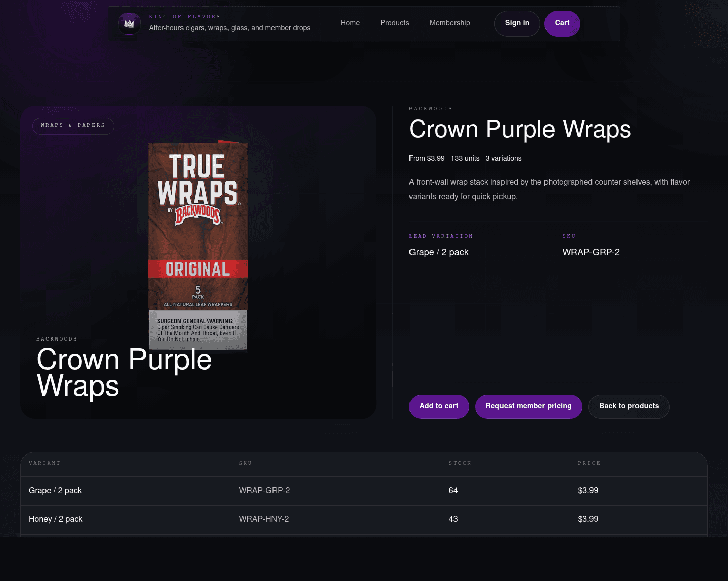Select the Honey / 2 pack variant row
This screenshot has width=728, height=581.
364,519
